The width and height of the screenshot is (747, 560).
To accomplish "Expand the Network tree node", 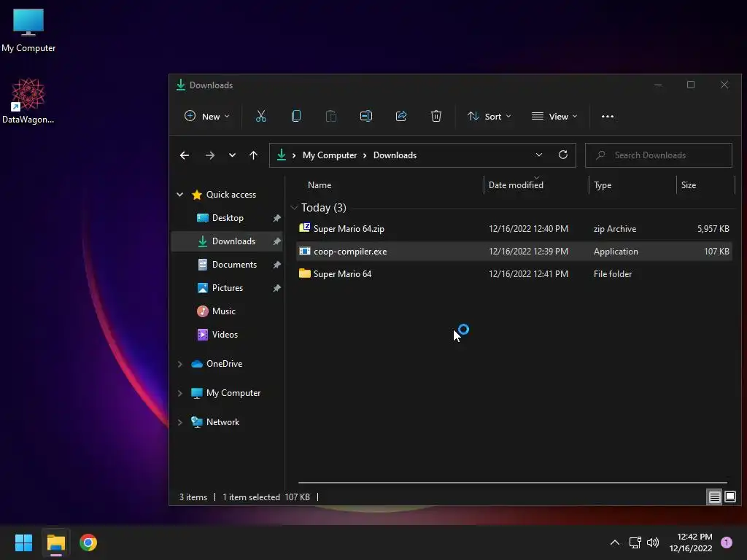I will 180,422.
